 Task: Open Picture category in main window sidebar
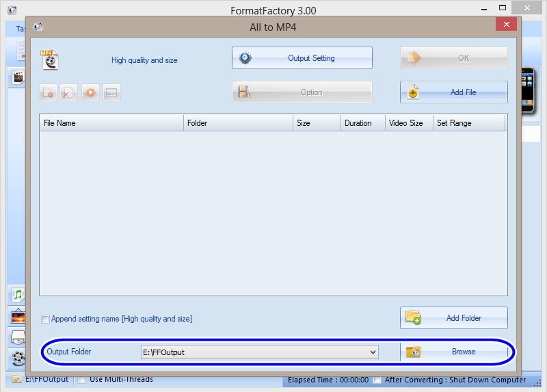[18, 316]
